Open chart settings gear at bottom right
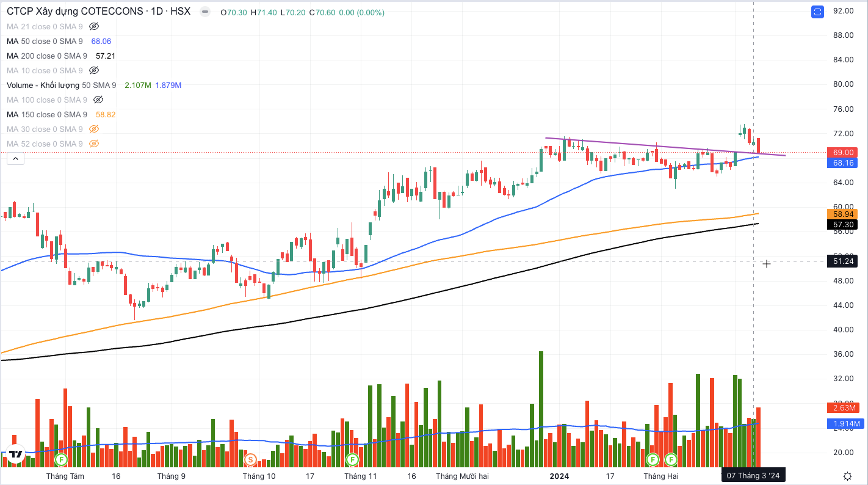 pos(847,475)
